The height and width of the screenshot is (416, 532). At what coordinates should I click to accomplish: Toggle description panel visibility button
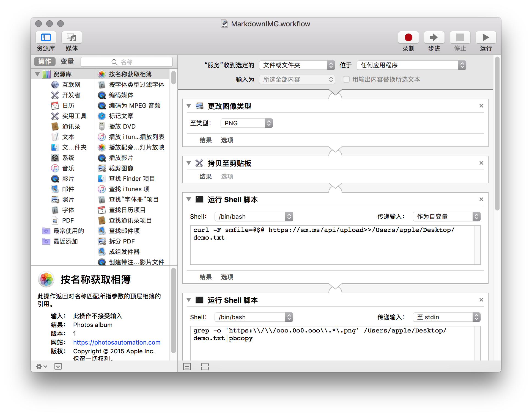pos(58,366)
